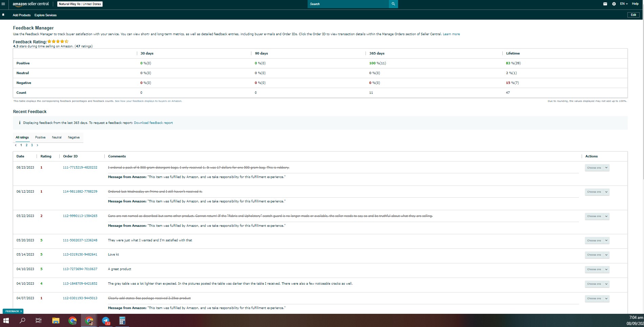Open action dropdown for 04/07/2023 feedback

[x=597, y=299]
